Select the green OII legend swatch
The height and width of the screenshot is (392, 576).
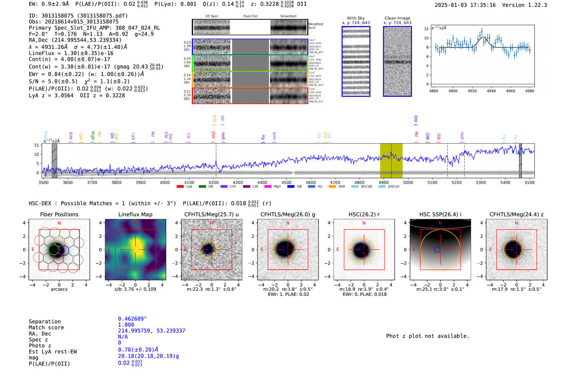(x=202, y=187)
